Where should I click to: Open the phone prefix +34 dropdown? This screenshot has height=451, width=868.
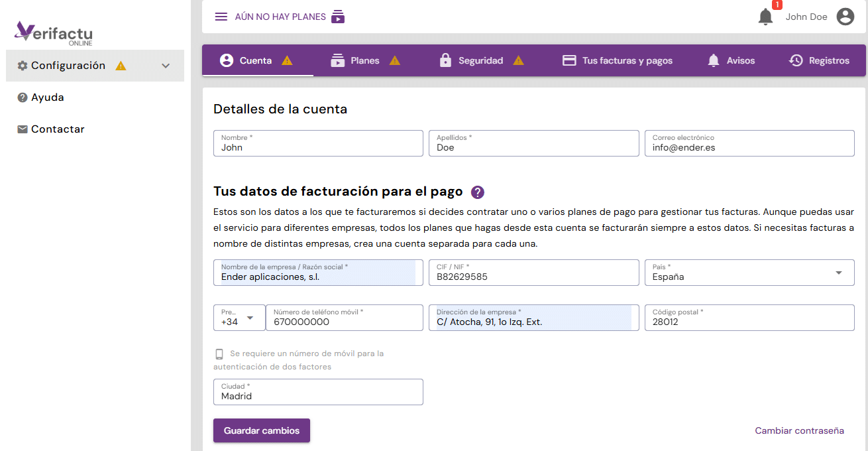(x=239, y=318)
